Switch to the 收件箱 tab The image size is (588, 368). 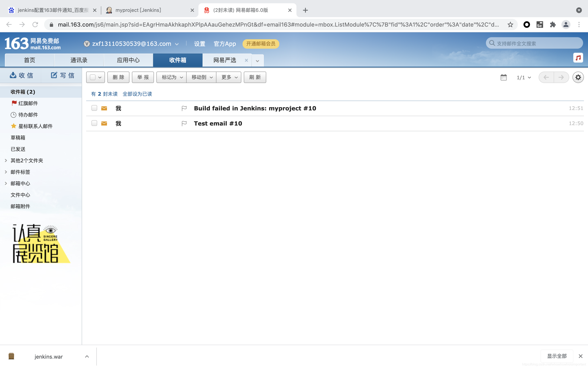(x=178, y=60)
